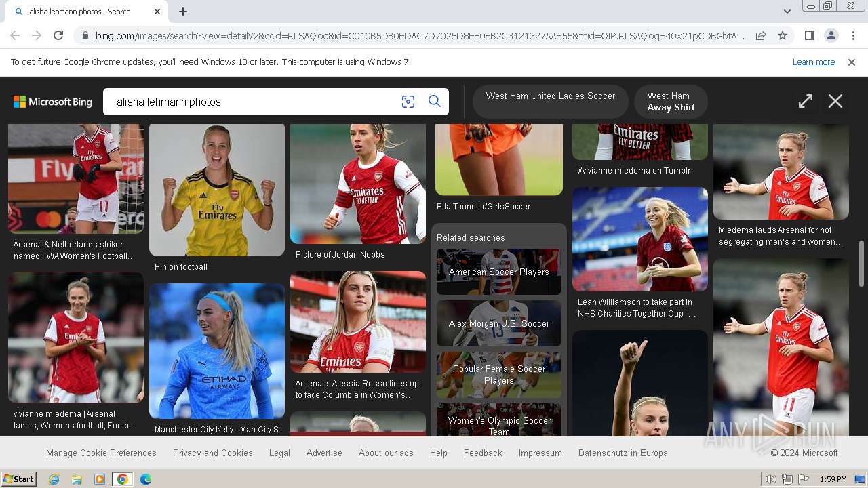The height and width of the screenshot is (488, 868).
Task: Go forward in browser history
Action: click(37, 35)
